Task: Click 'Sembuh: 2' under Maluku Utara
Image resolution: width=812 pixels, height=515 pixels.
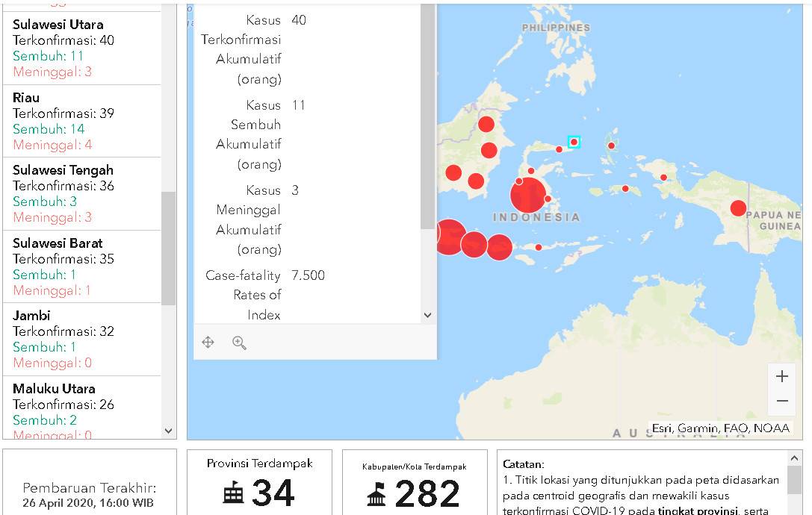Action: click(45, 420)
